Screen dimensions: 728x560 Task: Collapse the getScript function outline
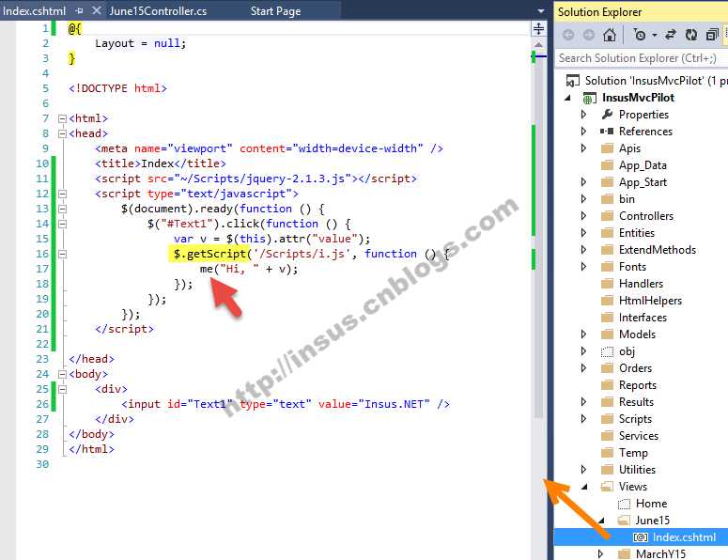click(x=62, y=254)
